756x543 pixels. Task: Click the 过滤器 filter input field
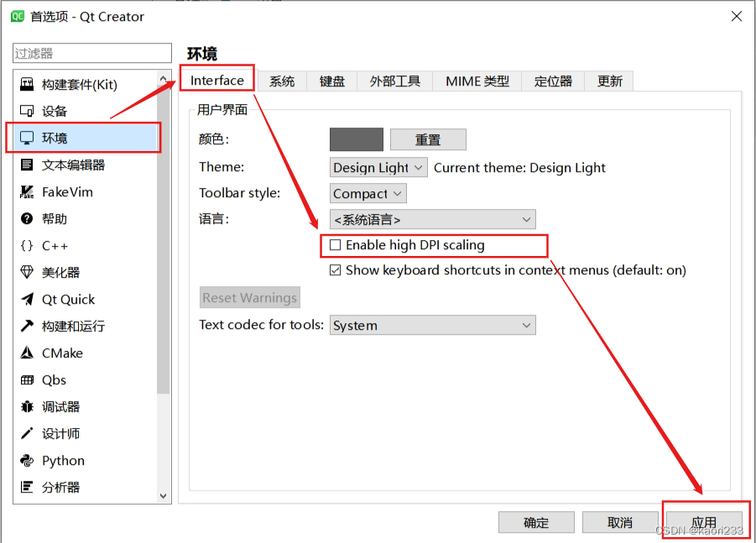coord(92,53)
